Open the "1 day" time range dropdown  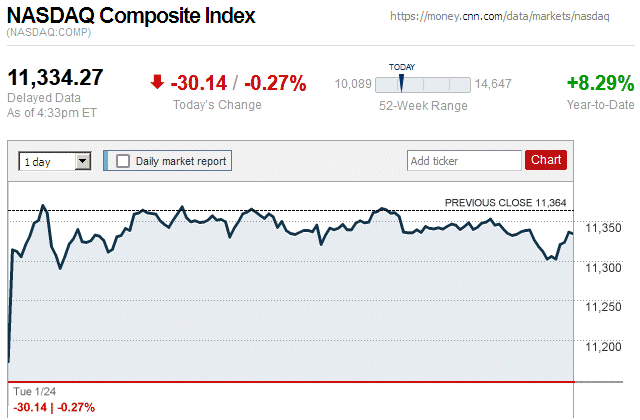click(x=55, y=160)
